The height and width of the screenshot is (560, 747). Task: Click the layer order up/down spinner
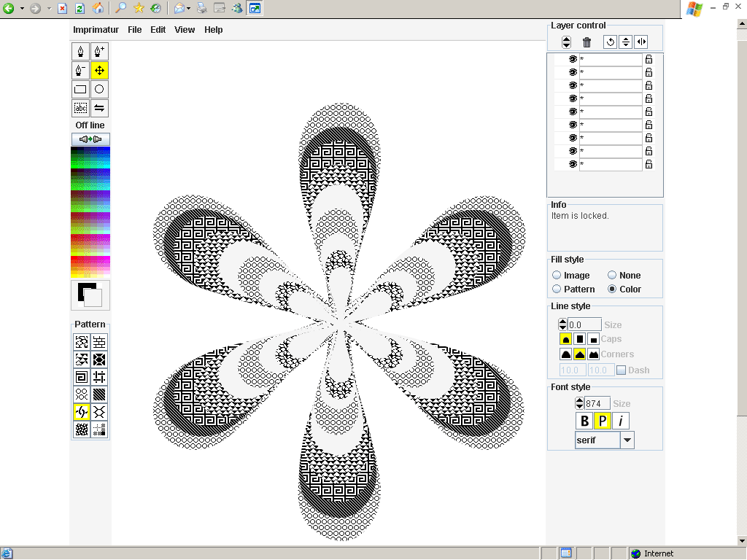(566, 42)
